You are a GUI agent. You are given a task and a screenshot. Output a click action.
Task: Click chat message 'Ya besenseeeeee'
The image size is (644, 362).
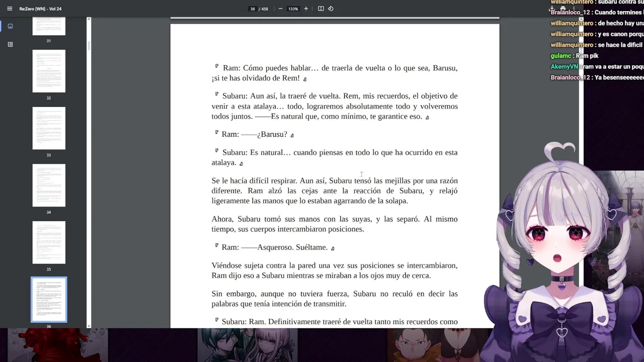(620, 77)
